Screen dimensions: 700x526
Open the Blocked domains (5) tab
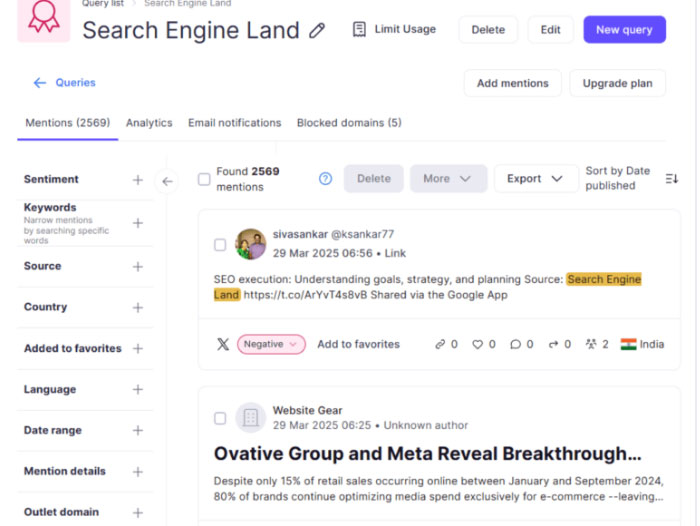pyautogui.click(x=349, y=123)
